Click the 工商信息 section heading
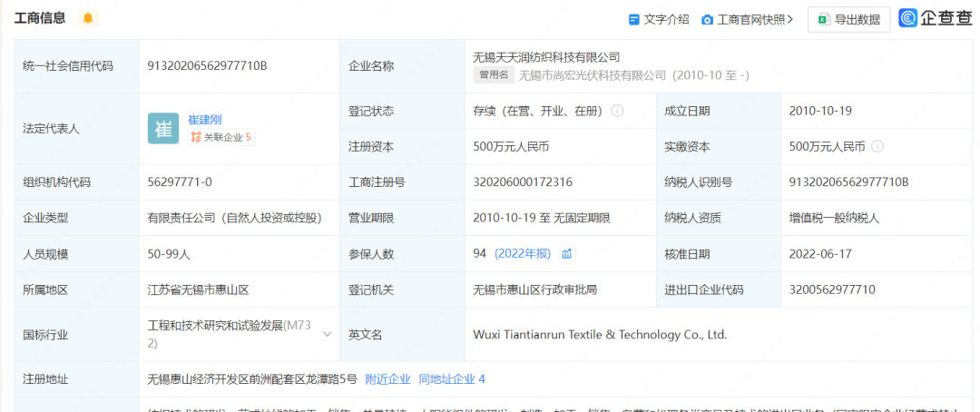Image resolution: width=980 pixels, height=412 pixels. pyautogui.click(x=40, y=18)
